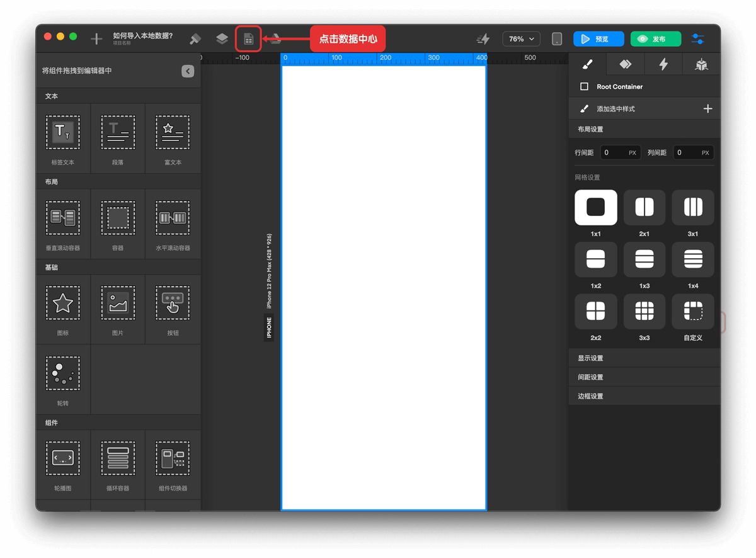
Task: Click the PX unit in 列间距 field
Action: click(706, 153)
